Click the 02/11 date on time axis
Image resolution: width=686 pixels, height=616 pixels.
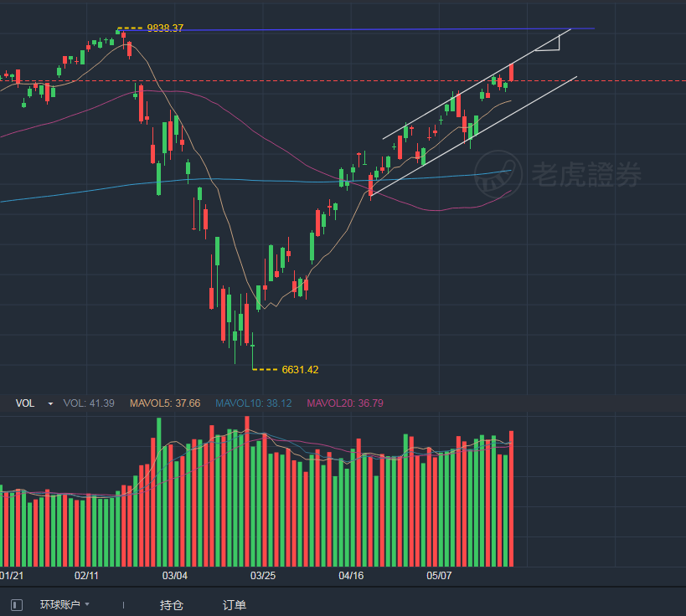pos(87,576)
